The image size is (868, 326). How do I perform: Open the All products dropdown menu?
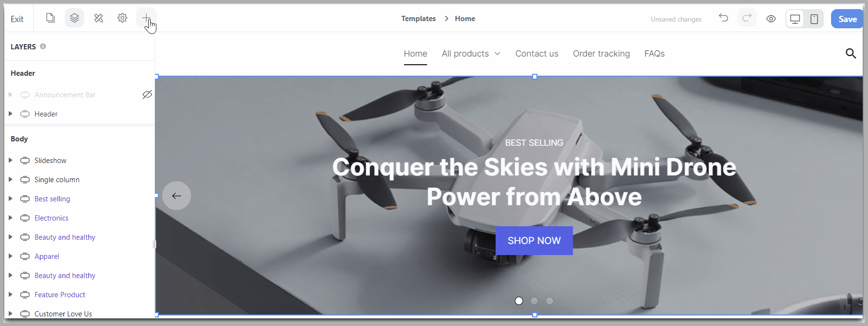(x=471, y=54)
